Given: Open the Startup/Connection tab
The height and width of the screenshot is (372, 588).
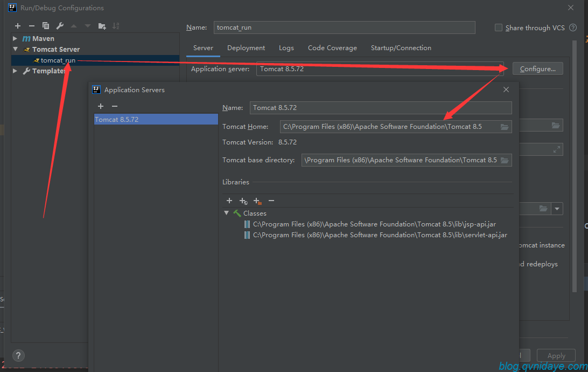Looking at the screenshot, I should tap(401, 48).
